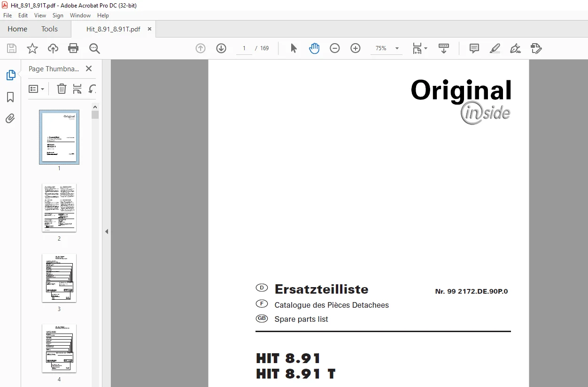Image resolution: width=588 pixels, height=387 pixels.
Task: Switch to the Home tab
Action: [x=17, y=29]
